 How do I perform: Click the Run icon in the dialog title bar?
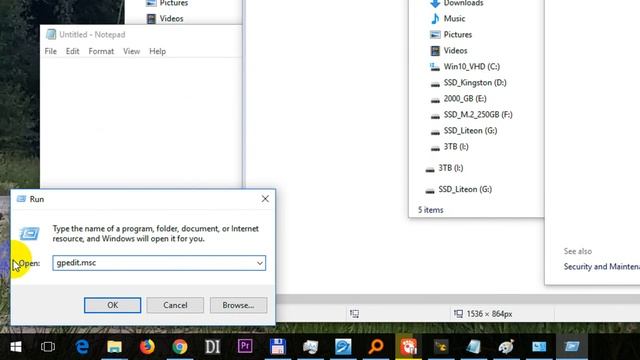click(21, 199)
